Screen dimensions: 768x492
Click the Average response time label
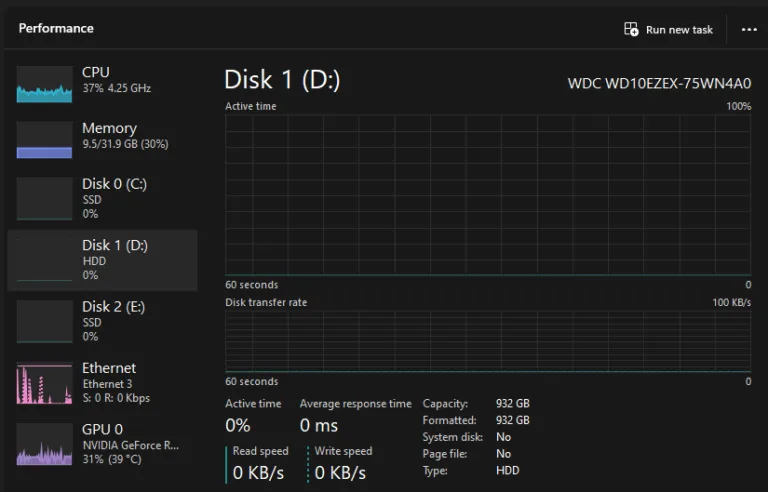tap(356, 404)
